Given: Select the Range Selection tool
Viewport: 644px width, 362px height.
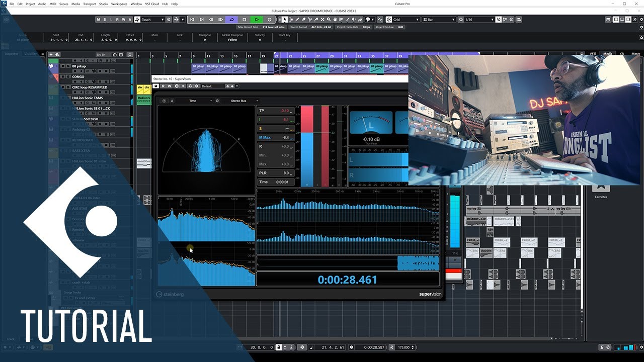Looking at the screenshot, I should click(291, 20).
